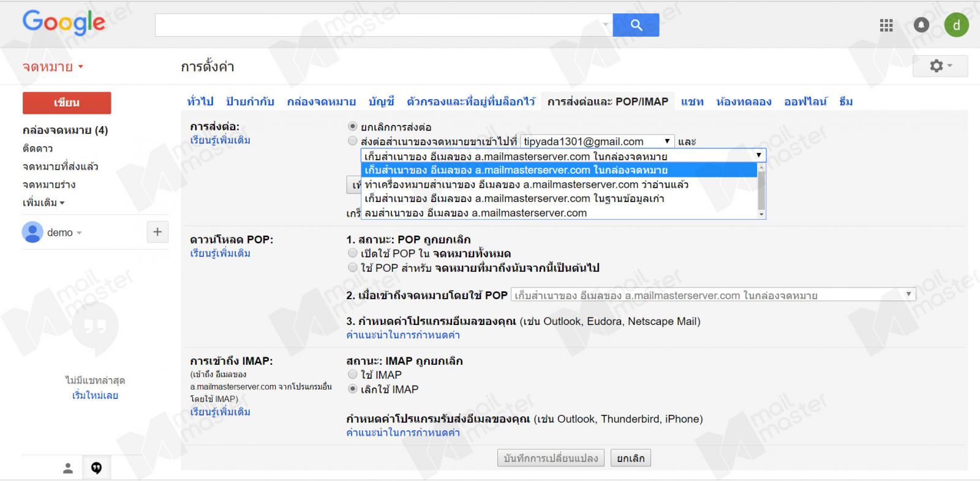Switch to ธีม settings tab
980x481 pixels.
coord(846,102)
